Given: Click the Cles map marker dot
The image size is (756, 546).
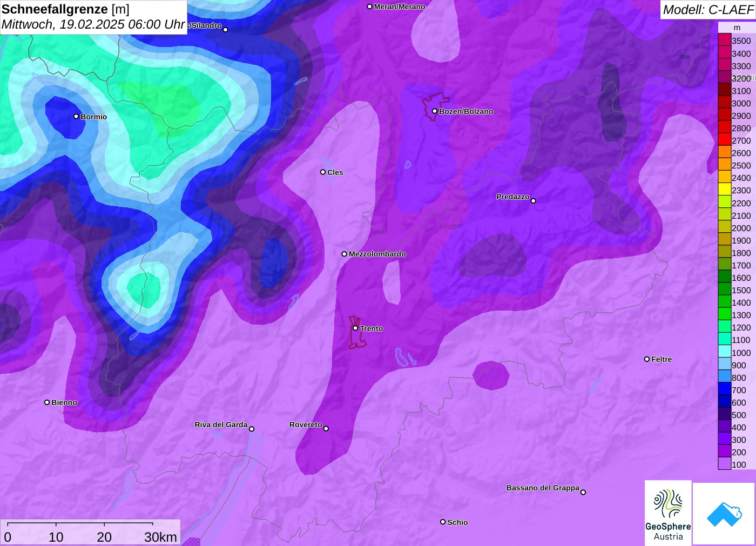Looking at the screenshot, I should pyautogui.click(x=323, y=172).
